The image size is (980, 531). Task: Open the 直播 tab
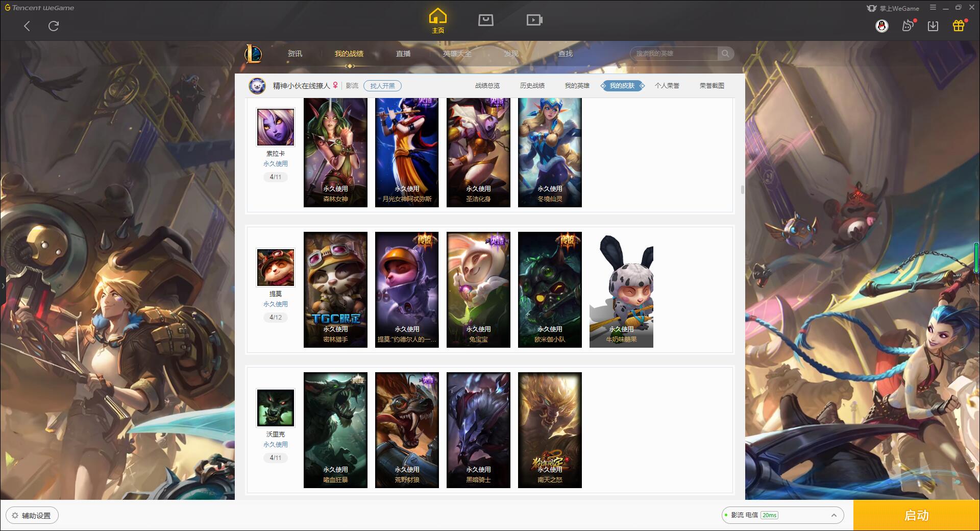tap(403, 54)
